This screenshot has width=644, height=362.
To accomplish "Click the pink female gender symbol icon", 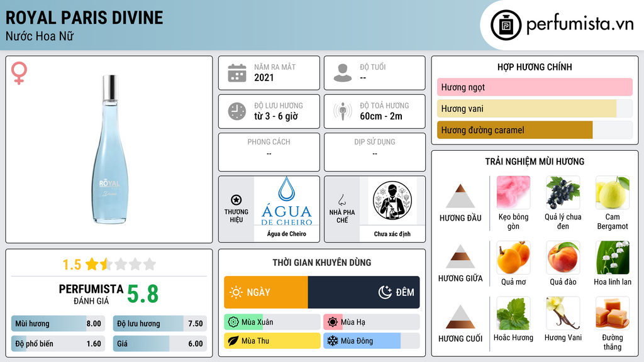I will coord(19,73).
